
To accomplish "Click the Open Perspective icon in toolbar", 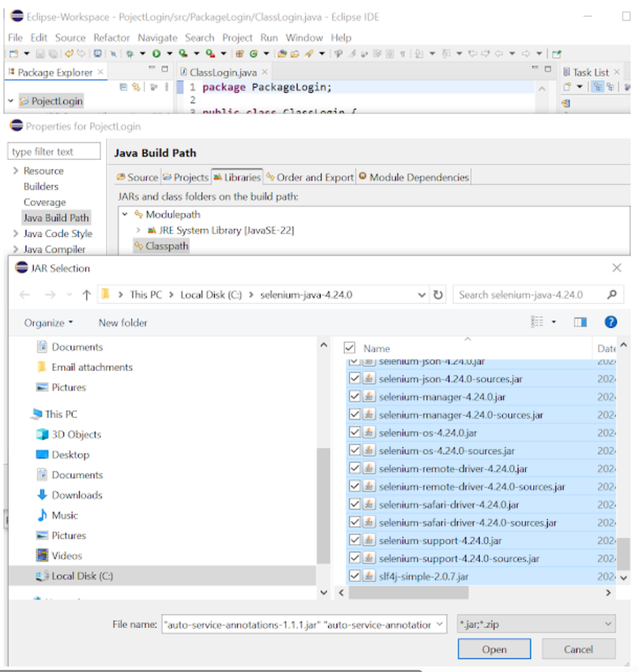I will click(557, 54).
